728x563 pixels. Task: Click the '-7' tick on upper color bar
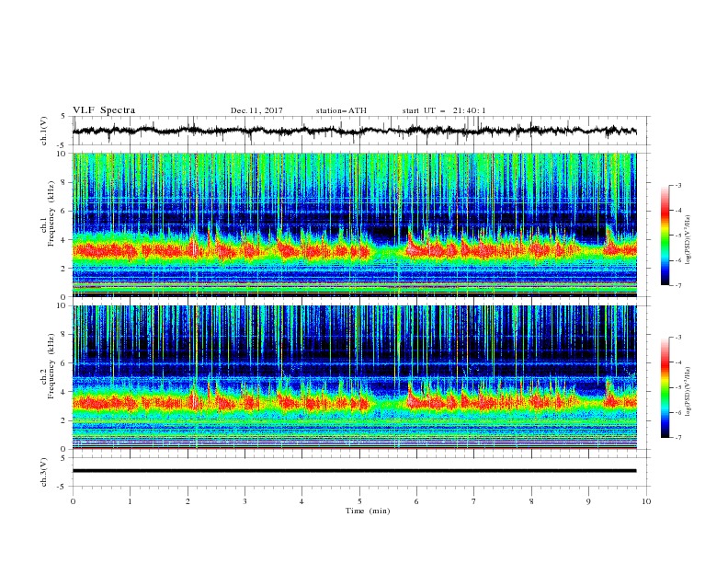coord(678,285)
